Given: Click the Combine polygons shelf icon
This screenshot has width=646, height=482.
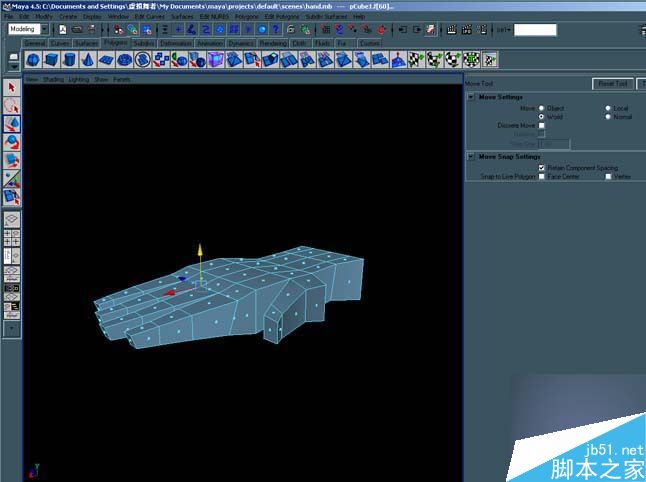Looking at the screenshot, I should (x=161, y=60).
